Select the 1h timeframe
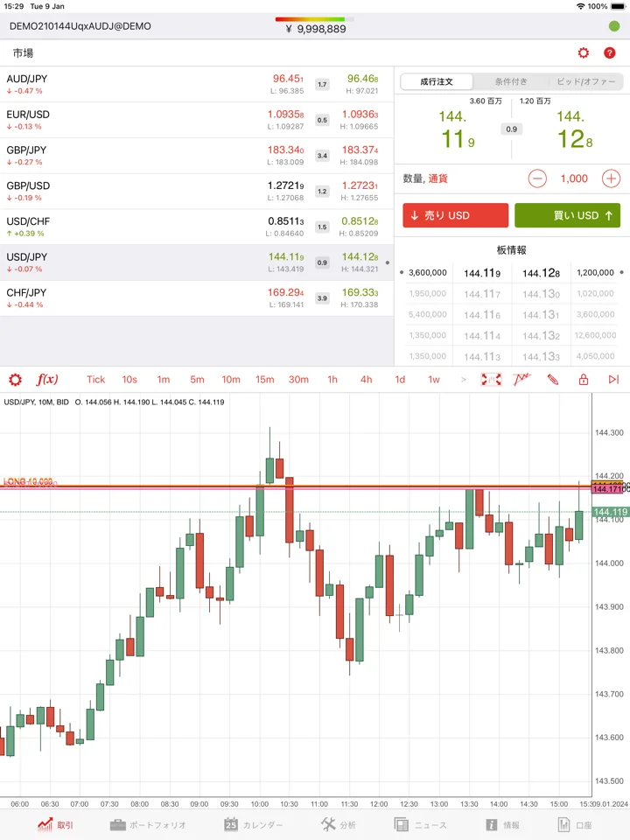The image size is (630, 840). pos(332,380)
